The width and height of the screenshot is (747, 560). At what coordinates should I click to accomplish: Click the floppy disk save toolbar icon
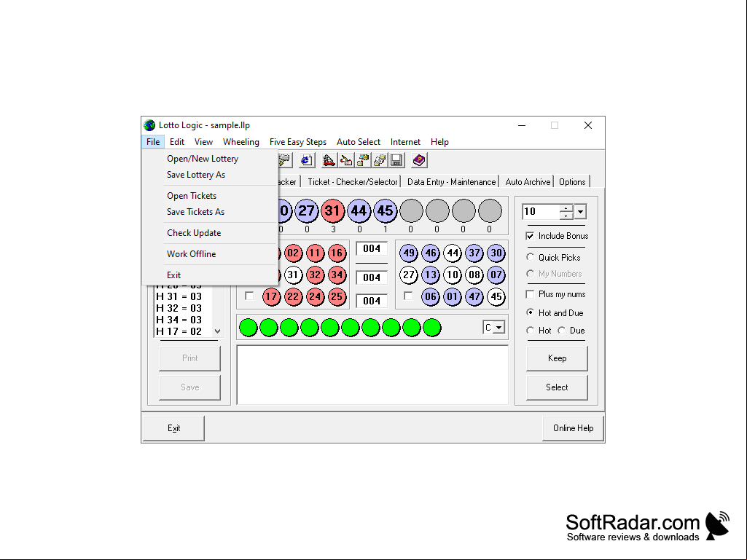coord(396,160)
